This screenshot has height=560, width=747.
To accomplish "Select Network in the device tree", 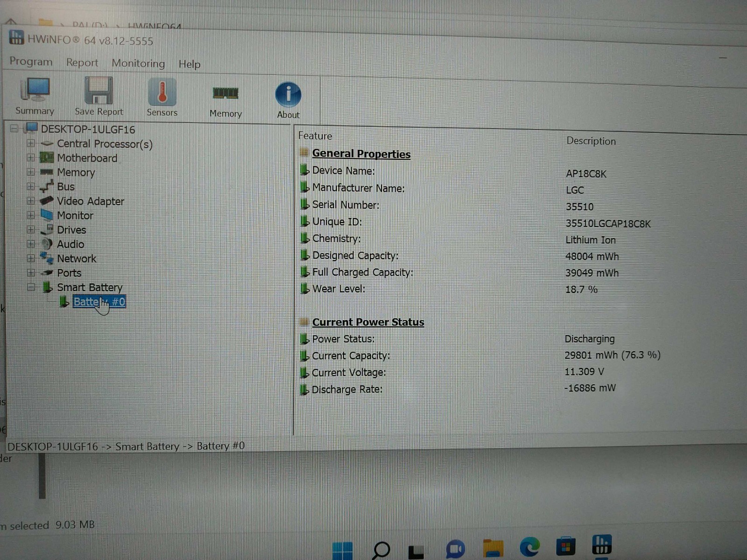I will pos(77,259).
